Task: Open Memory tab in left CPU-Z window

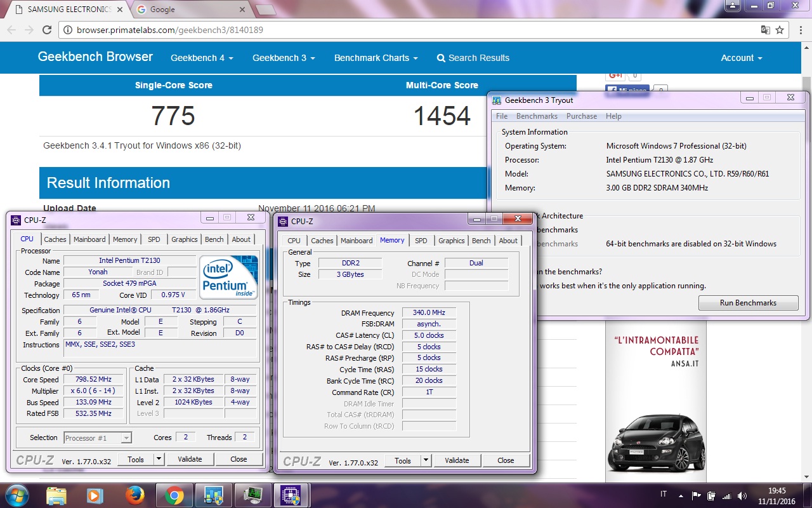Action: pyautogui.click(x=125, y=239)
